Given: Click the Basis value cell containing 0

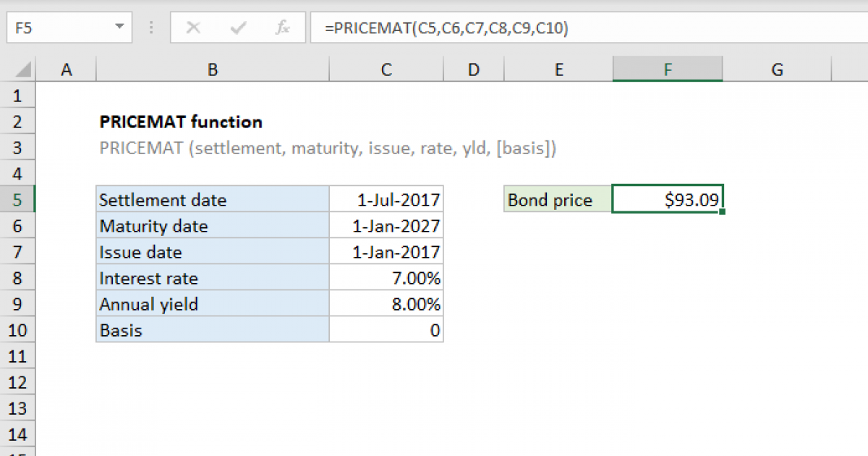Looking at the screenshot, I should [x=386, y=330].
